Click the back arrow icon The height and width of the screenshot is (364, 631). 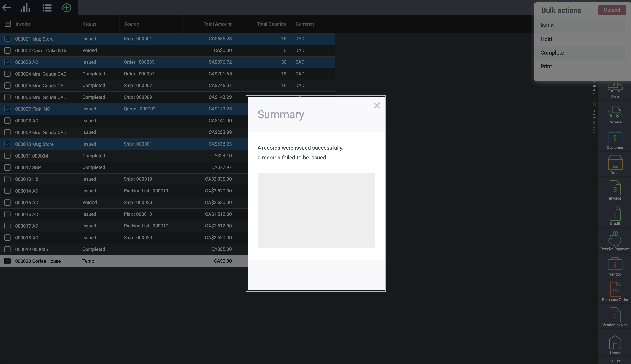point(7,8)
